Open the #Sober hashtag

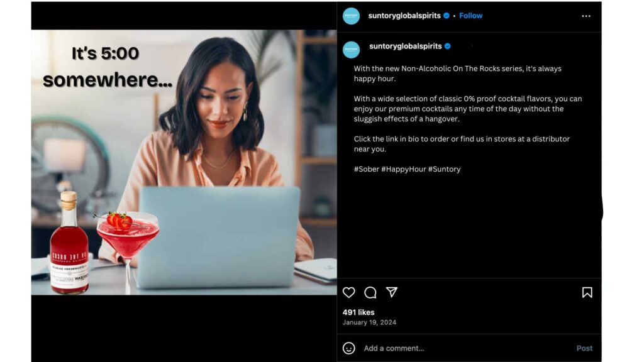(x=367, y=169)
